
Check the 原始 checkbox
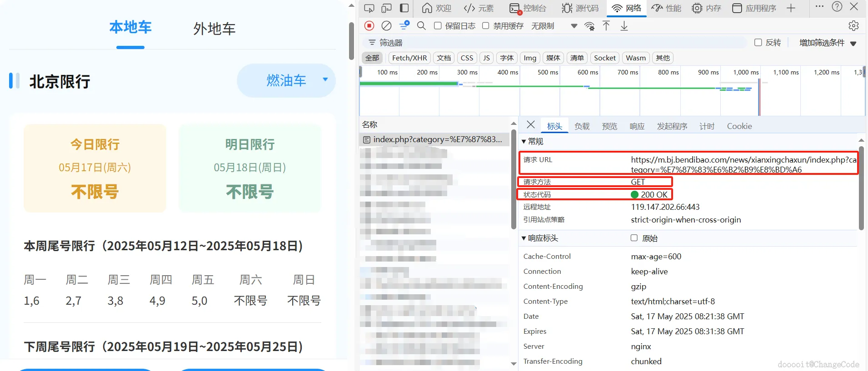point(634,238)
